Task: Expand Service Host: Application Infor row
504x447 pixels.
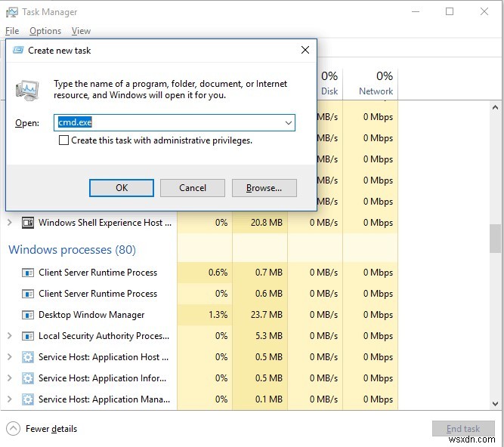Action: (x=10, y=378)
